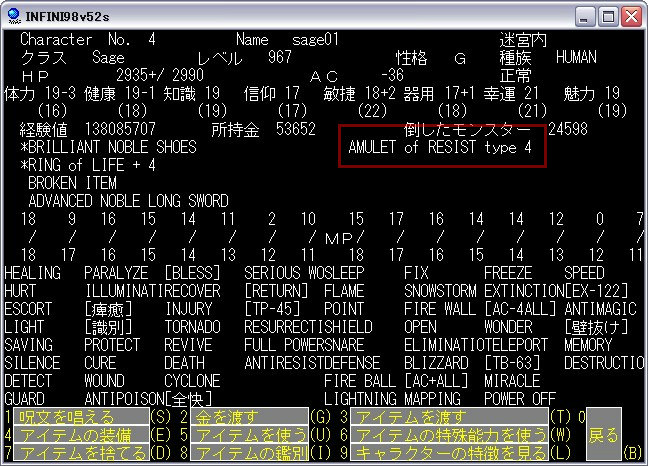
Task: Click the gold amount 53652
Action: click(296, 129)
